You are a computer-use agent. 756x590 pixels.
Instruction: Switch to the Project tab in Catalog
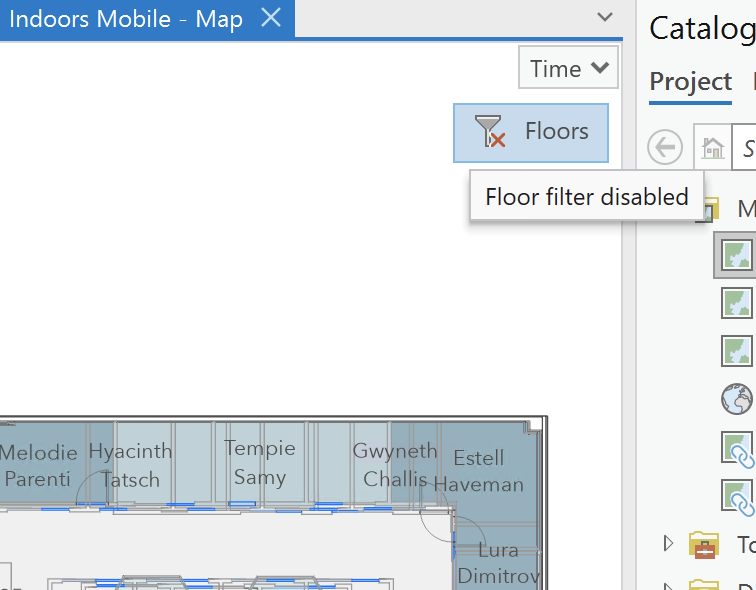691,82
